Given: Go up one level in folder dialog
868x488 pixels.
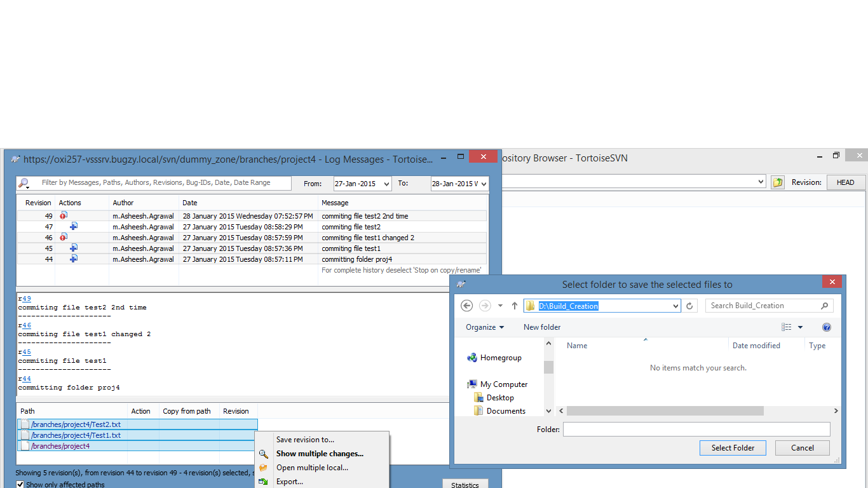Looking at the screenshot, I should click(x=515, y=306).
